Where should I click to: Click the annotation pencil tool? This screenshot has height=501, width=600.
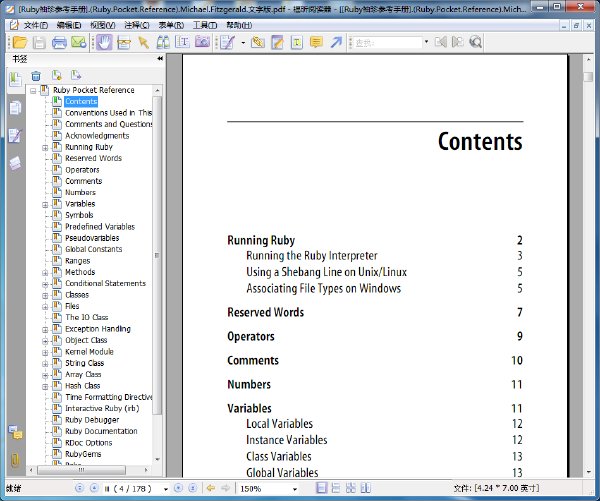pyautogui.click(x=228, y=42)
